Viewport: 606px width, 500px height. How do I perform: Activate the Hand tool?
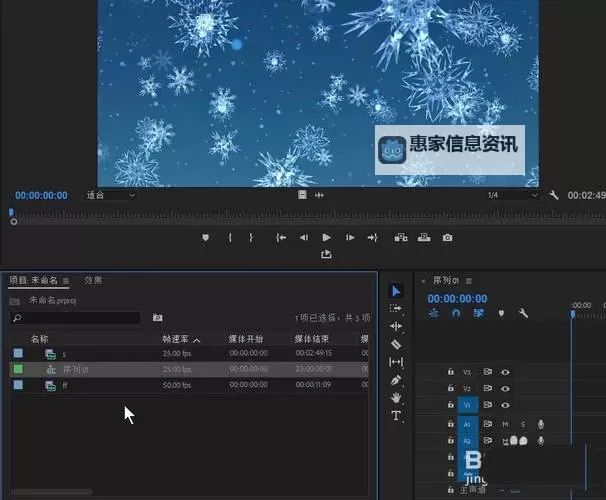396,397
